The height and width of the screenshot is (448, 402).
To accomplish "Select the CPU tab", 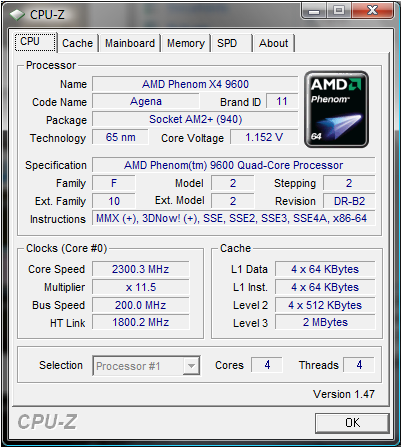I will 35,42.
